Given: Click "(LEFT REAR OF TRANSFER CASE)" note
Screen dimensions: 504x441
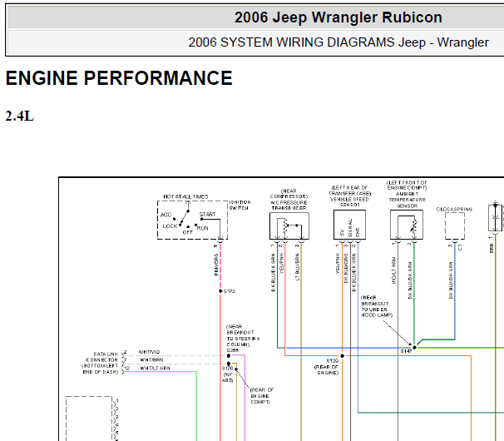Looking at the screenshot, I should 349,191.
